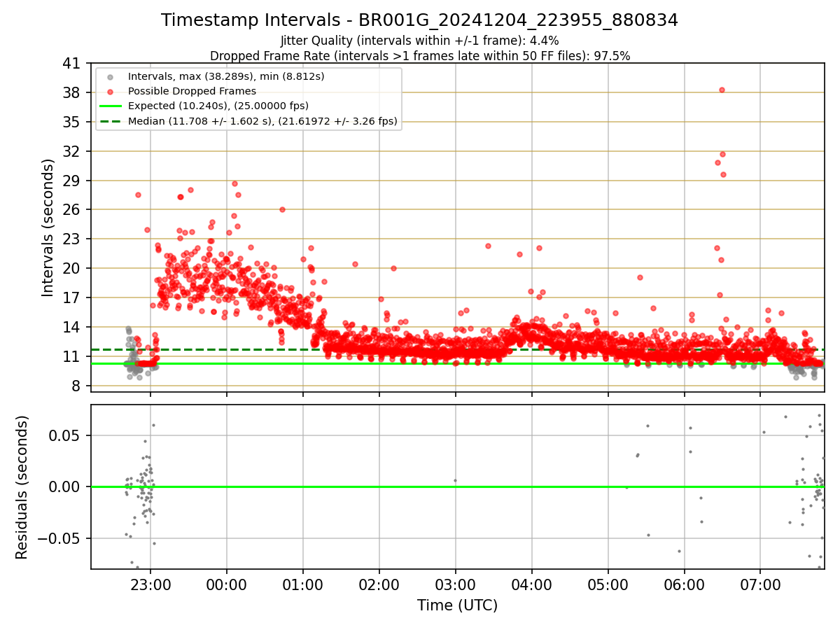This screenshot has height=630, width=840.
Task: Click the plot title 'Timestamp Intervals - BR001G_20241204_223955_880834'
Action: coord(419,20)
